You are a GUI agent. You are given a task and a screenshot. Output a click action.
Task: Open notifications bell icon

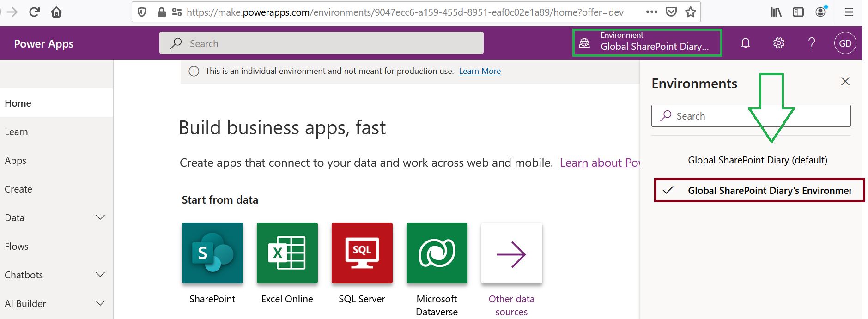click(x=746, y=43)
